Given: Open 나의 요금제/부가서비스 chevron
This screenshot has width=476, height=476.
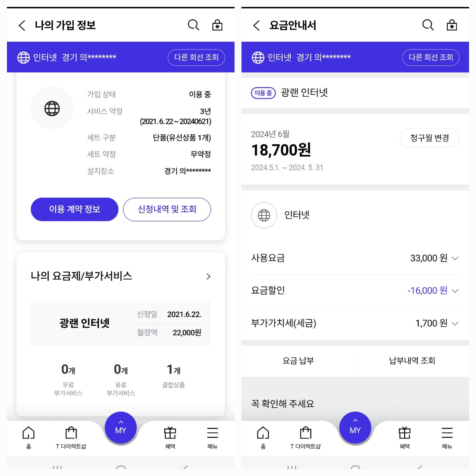Looking at the screenshot, I should tap(208, 277).
